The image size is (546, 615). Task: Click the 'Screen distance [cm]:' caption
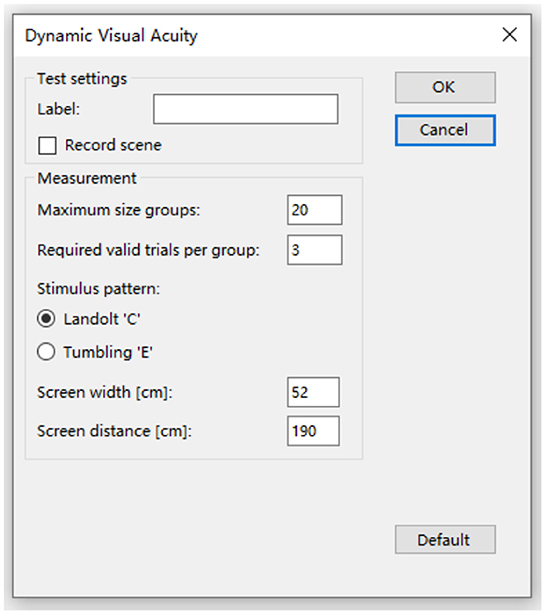pos(114,431)
